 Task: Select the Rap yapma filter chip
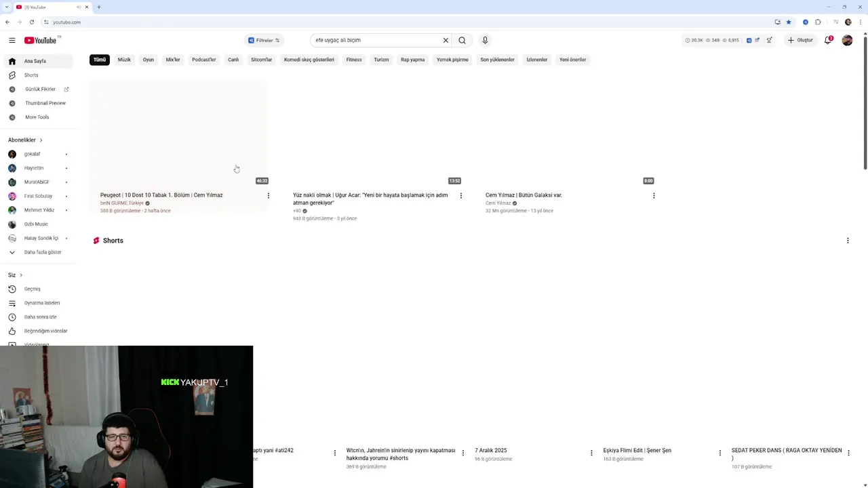413,60
